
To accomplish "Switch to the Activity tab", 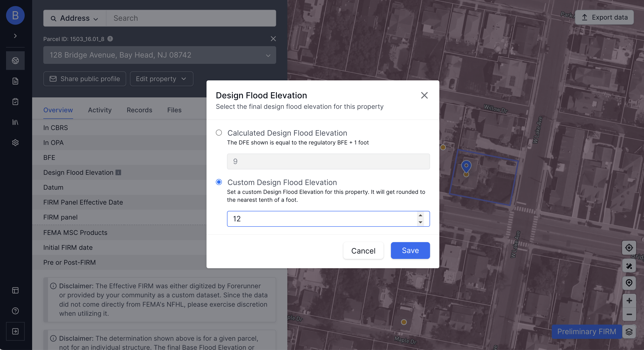I will click(99, 110).
